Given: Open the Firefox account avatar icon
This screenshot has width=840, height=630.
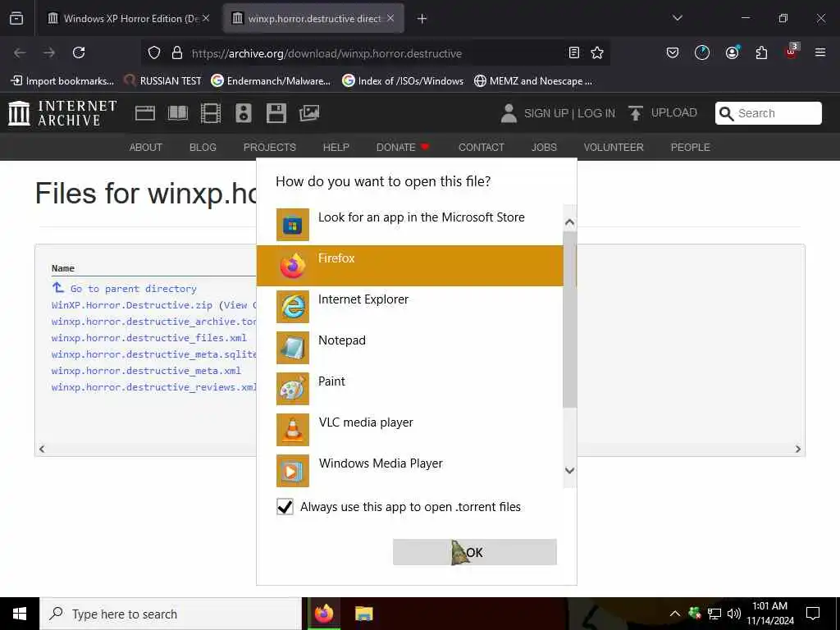Looking at the screenshot, I should pos(732,52).
